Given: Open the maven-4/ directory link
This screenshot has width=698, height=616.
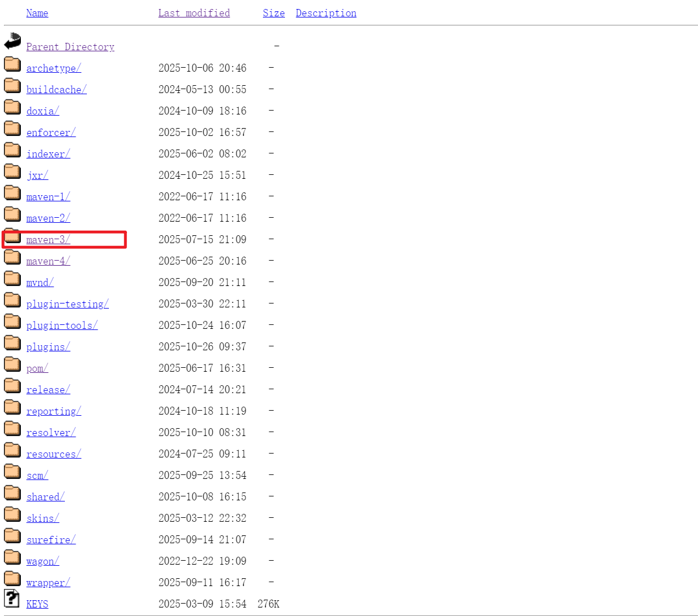Looking at the screenshot, I should (x=48, y=261).
